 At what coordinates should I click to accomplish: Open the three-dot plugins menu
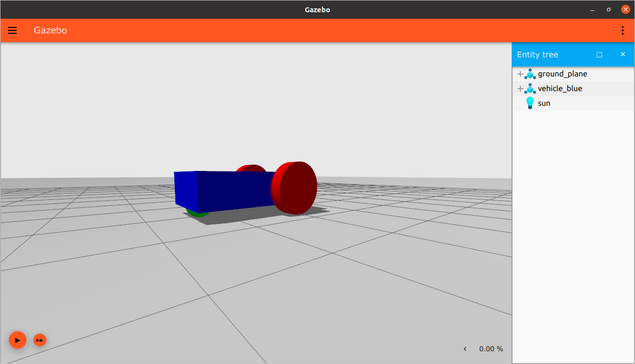tap(623, 30)
